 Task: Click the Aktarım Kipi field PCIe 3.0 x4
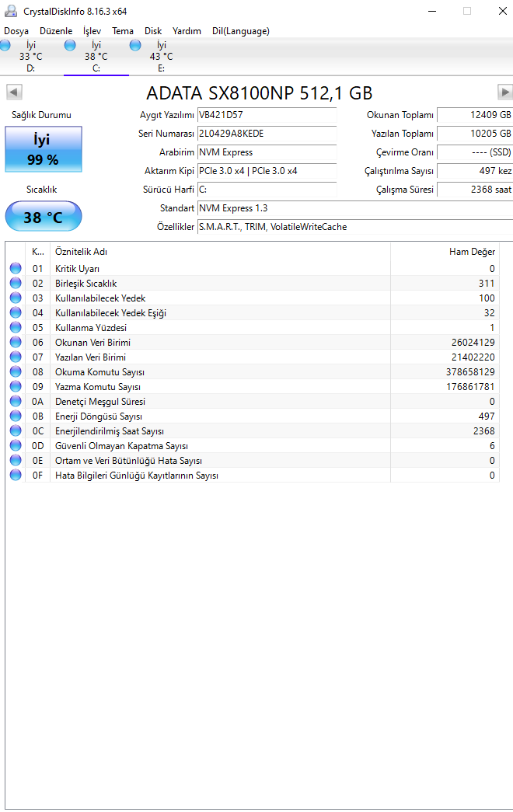[267, 171]
